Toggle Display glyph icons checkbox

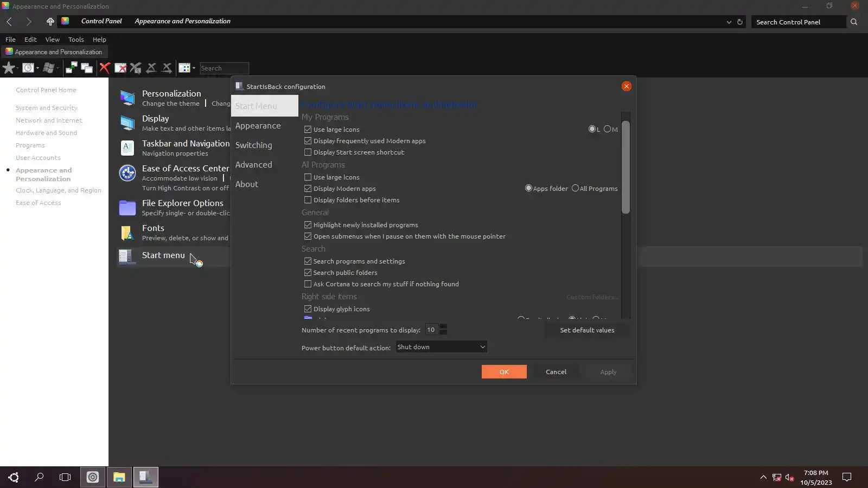click(x=308, y=309)
